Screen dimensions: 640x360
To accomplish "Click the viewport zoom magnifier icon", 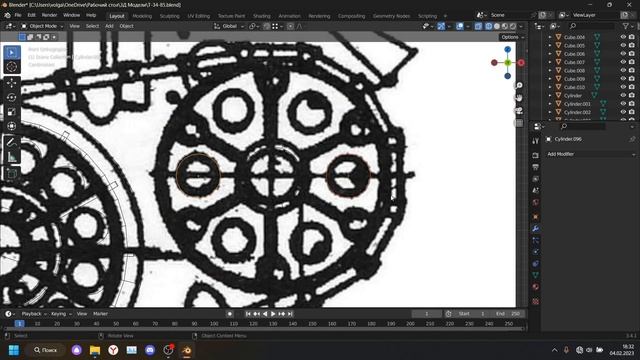I will (x=519, y=85).
